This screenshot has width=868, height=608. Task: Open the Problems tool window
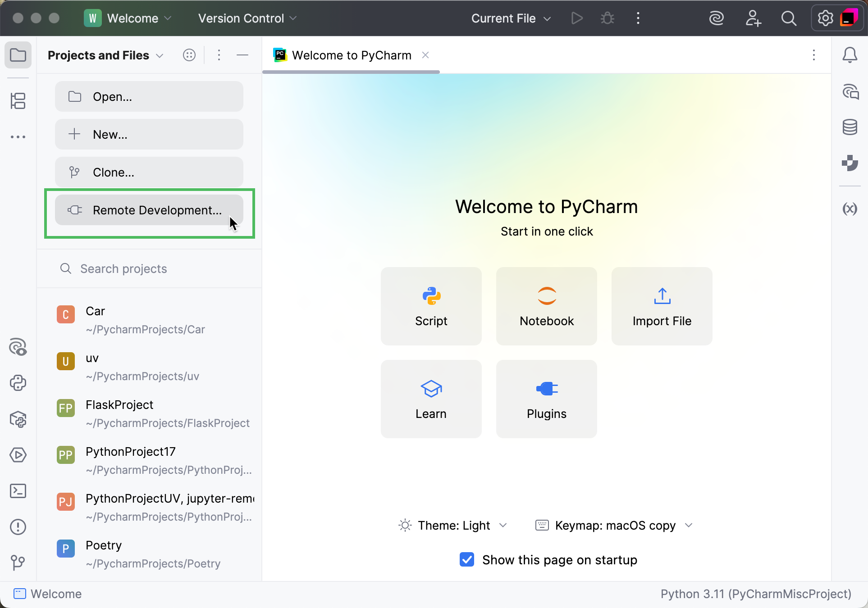tap(18, 527)
